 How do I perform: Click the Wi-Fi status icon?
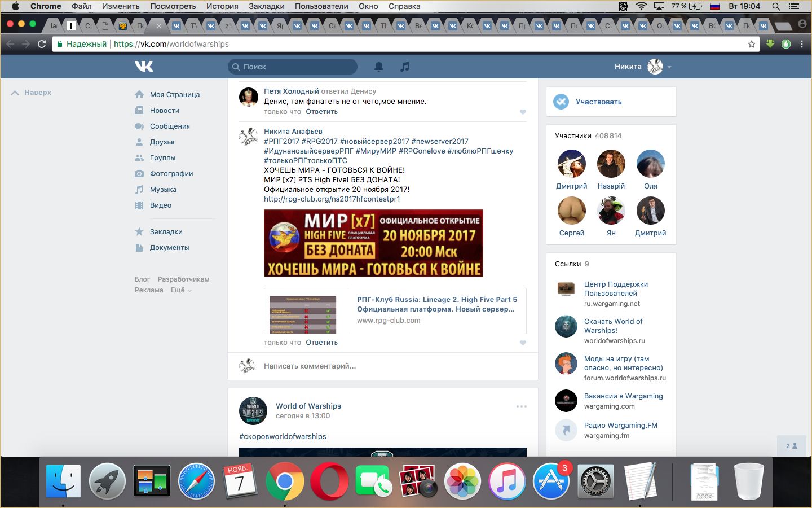pyautogui.click(x=641, y=6)
